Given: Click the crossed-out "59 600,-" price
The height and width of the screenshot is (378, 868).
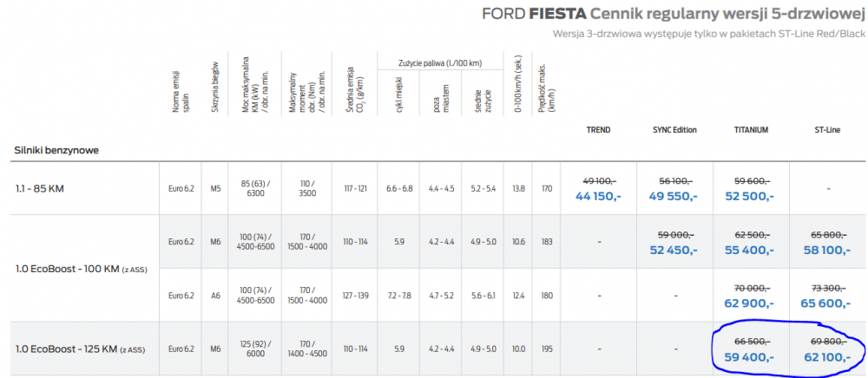Looking at the screenshot, I should 751,180.
